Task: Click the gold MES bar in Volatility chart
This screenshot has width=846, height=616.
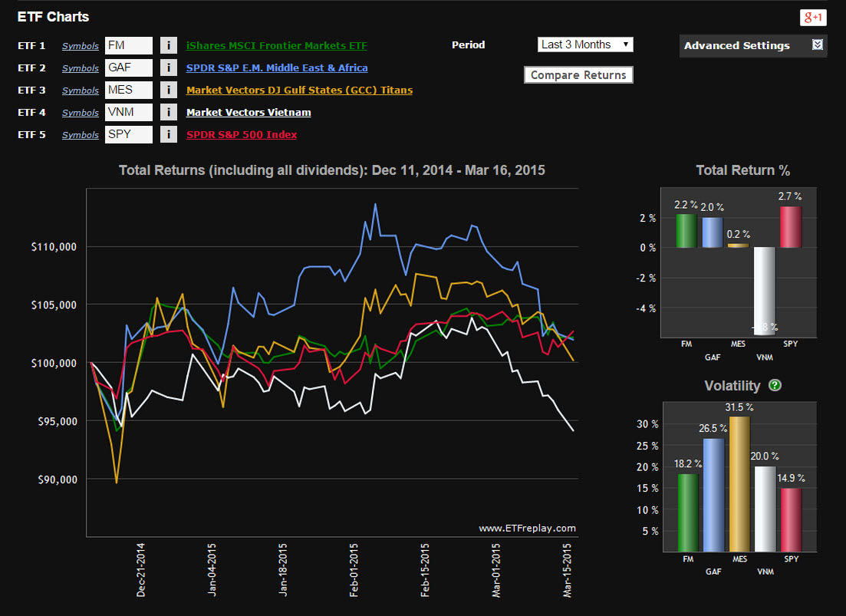Action: pyautogui.click(x=739, y=483)
